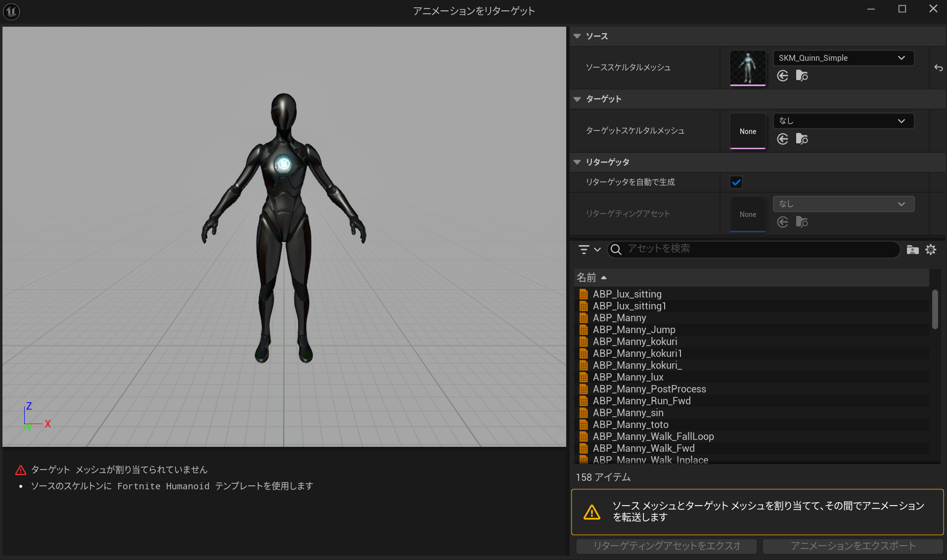Viewport: 947px width, 560px height.
Task: Collapse the ターゲット section
Action: pos(577,99)
